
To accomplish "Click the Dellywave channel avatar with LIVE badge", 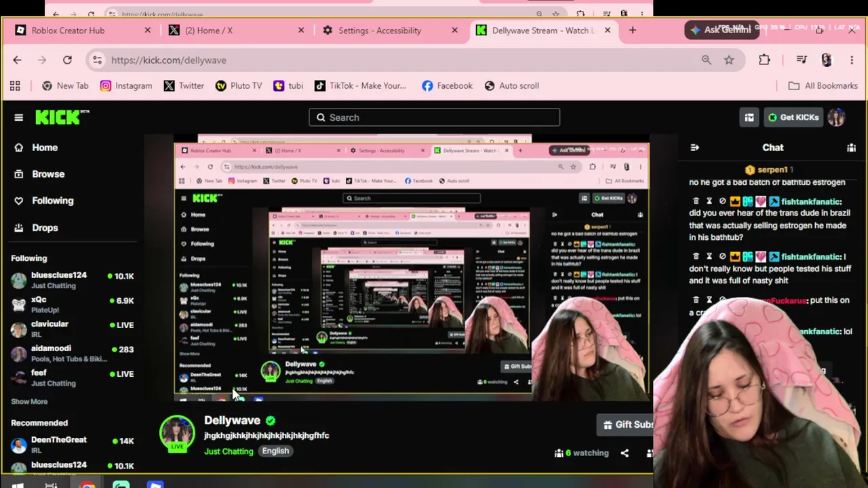I will coord(177,434).
